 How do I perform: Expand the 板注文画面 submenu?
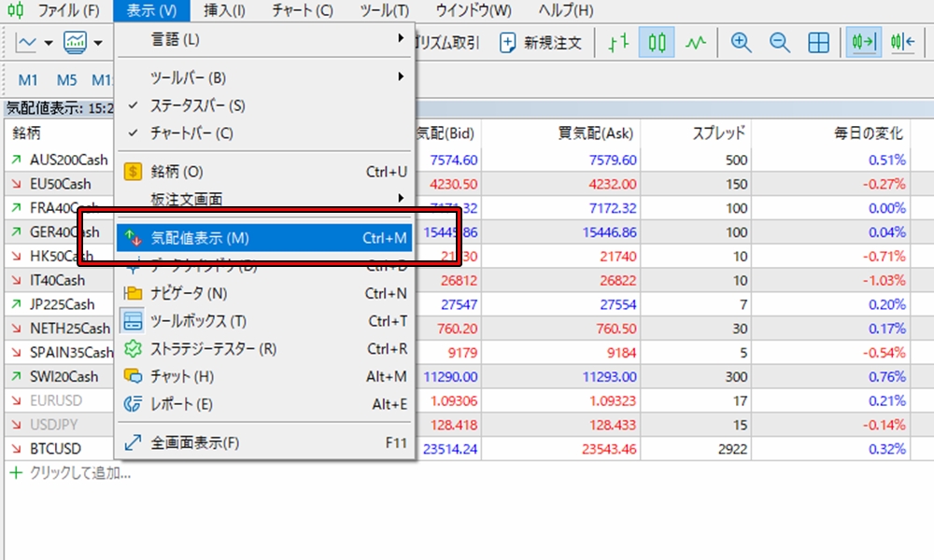pyautogui.click(x=187, y=199)
